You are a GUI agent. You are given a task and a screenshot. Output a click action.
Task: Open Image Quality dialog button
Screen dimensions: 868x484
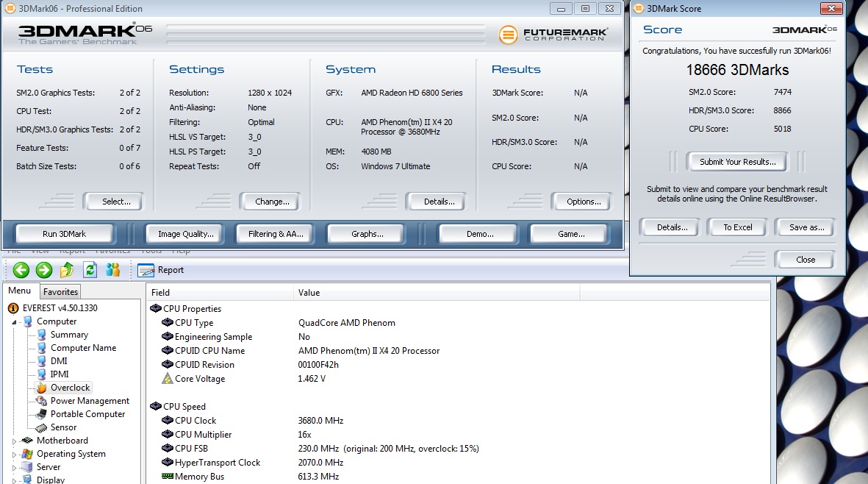tap(186, 234)
